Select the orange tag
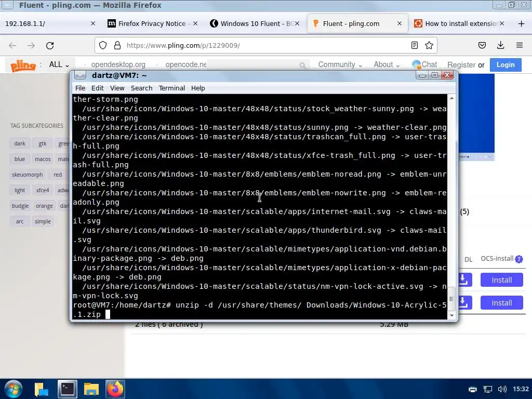The image size is (532, 399). tap(44, 206)
